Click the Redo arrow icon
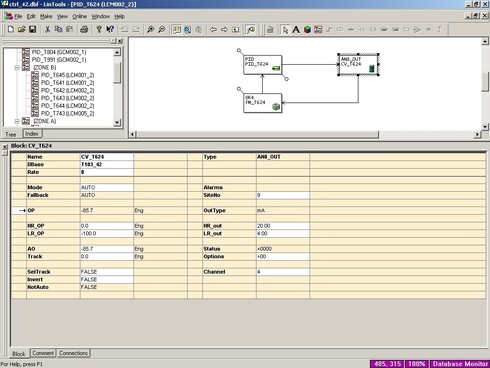Viewport: 490px width, 368px height. (136, 30)
